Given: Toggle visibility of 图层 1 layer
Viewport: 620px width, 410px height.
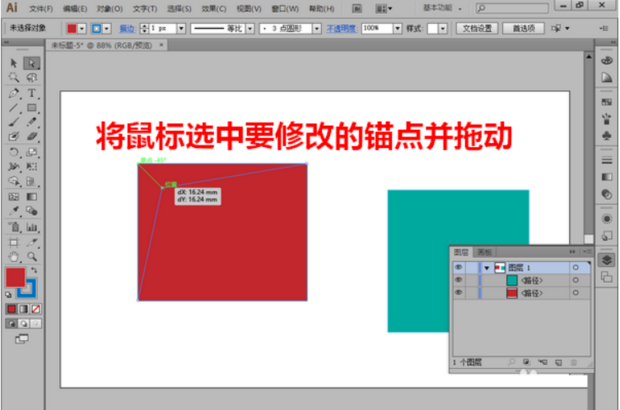Looking at the screenshot, I should (x=458, y=268).
